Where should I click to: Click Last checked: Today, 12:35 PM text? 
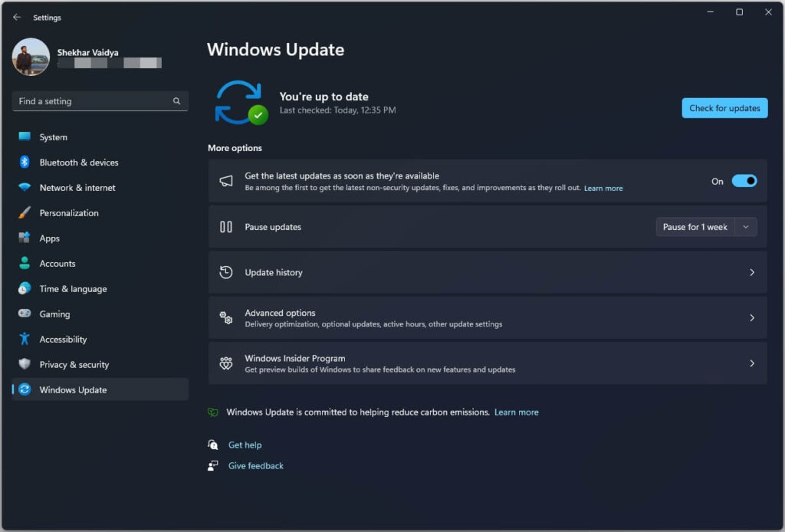(337, 110)
